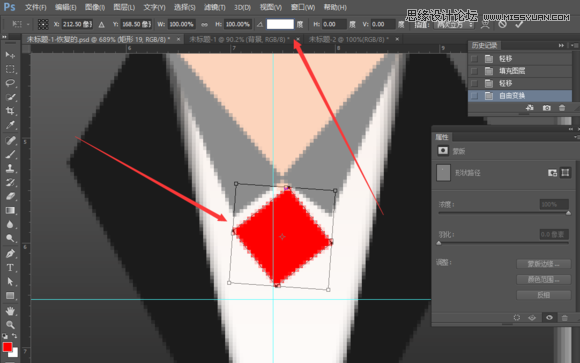Delete current state in History panel
The image size is (580, 363).
pyautogui.click(x=562, y=108)
